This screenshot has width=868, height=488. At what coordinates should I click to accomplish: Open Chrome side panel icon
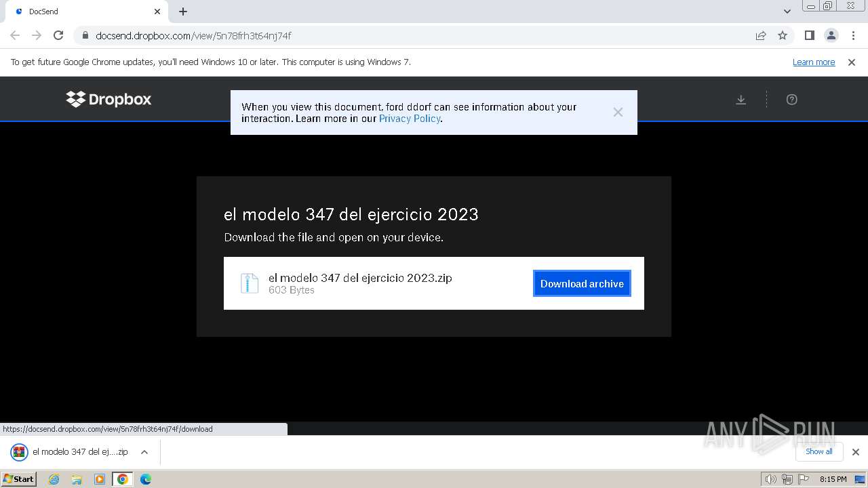[809, 35]
